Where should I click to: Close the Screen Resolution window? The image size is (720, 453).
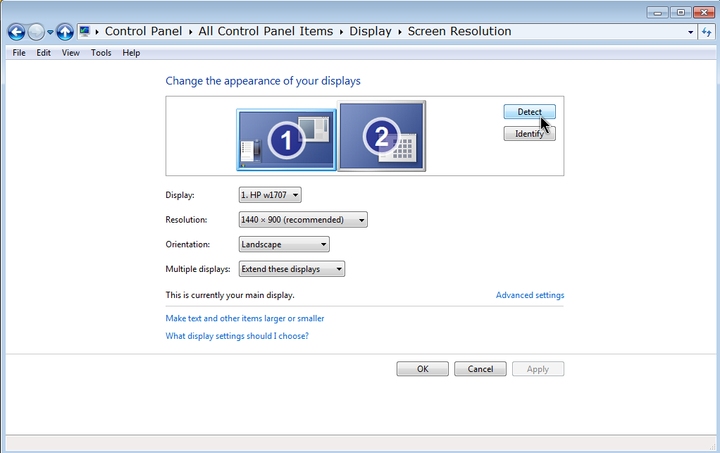tap(703, 12)
